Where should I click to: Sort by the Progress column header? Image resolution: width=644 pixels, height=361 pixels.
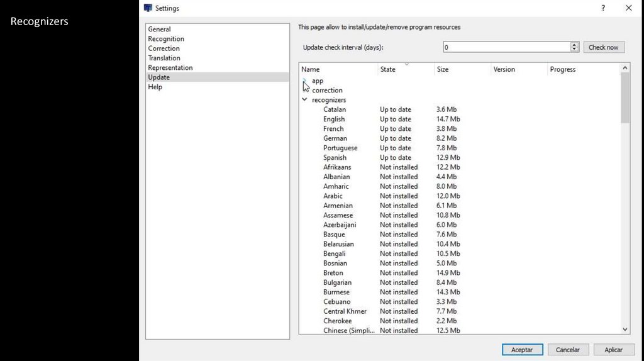(583, 69)
